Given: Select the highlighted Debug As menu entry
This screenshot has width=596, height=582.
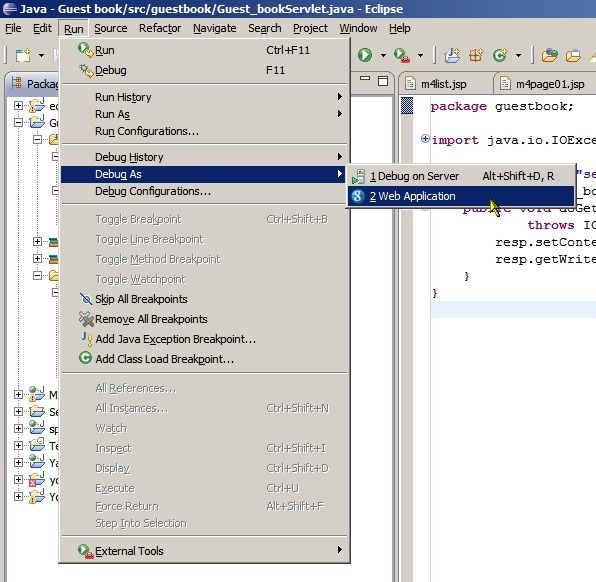Looking at the screenshot, I should pyautogui.click(x=204, y=174).
